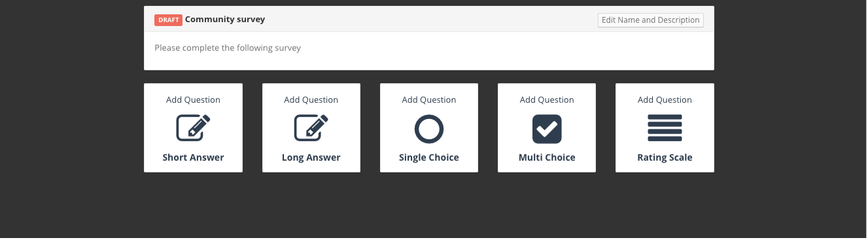Open Edit Name and Description
Viewport: 868px width, 240px height.
tap(651, 20)
